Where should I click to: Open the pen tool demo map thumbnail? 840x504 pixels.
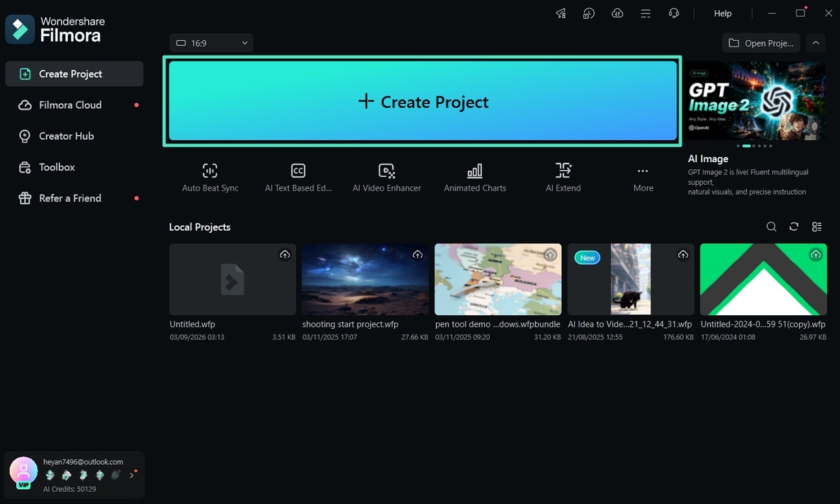click(x=498, y=279)
